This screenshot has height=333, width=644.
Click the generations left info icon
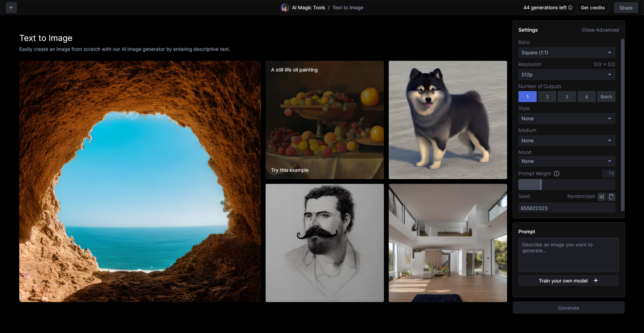point(570,8)
